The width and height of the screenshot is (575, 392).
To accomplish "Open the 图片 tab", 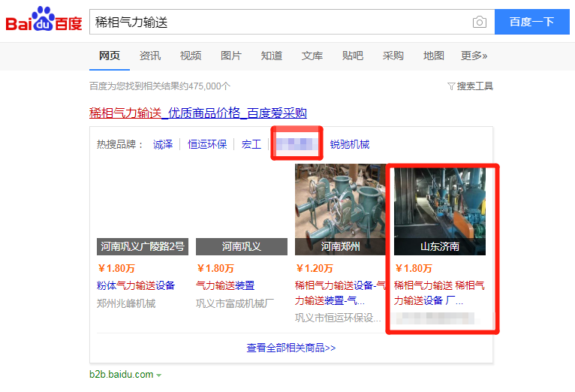I will (x=231, y=56).
